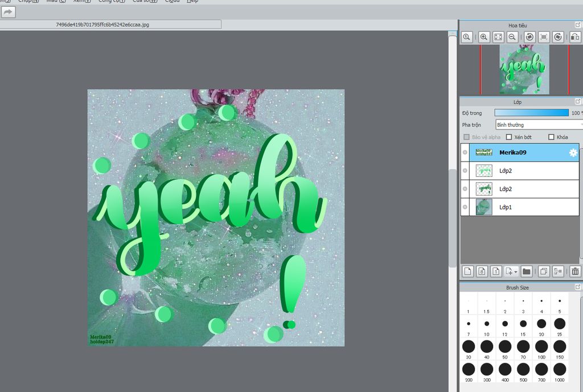
Task: Hide the Lớp2 layer directly below Merika09
Action: [465, 171]
